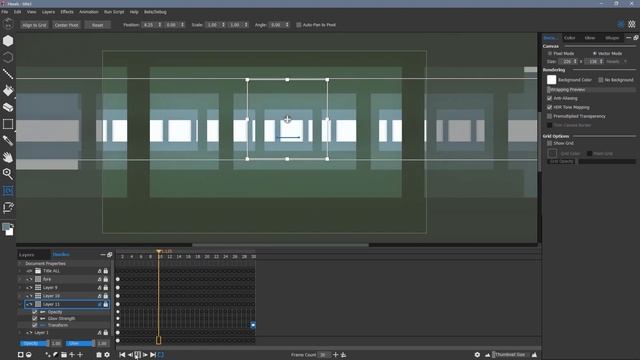Select the eraser tool
This screenshot has height=360, width=640.
click(x=8, y=107)
